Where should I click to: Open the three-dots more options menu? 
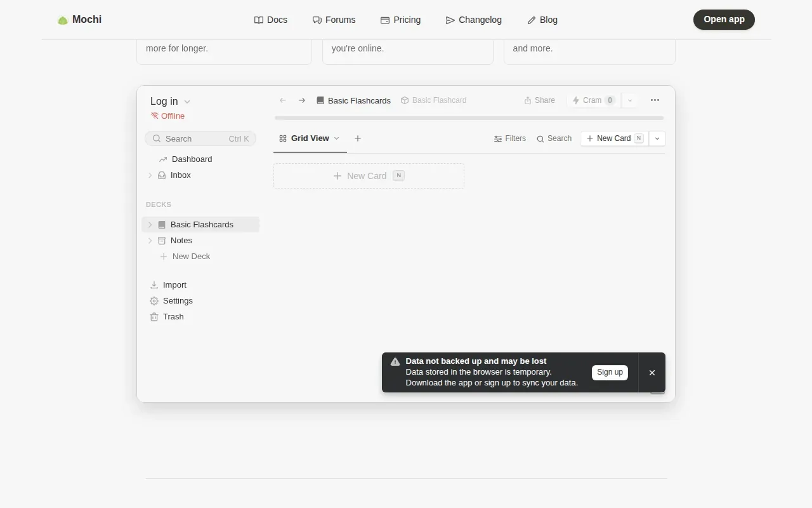click(655, 100)
